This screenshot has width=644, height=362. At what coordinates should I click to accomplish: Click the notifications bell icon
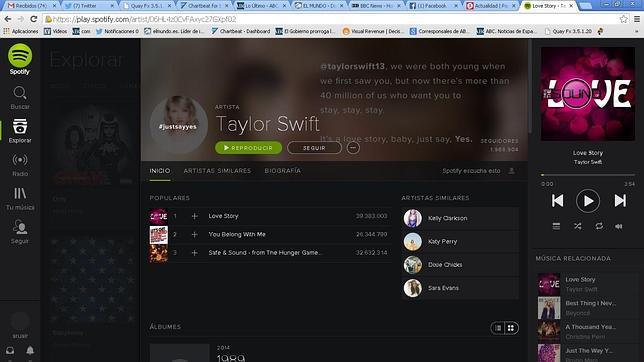coord(30,350)
